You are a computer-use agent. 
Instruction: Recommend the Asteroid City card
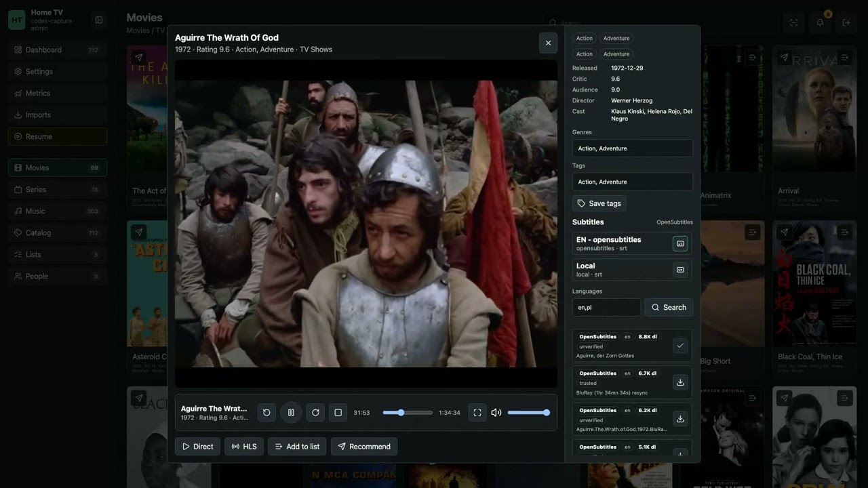tap(138, 232)
